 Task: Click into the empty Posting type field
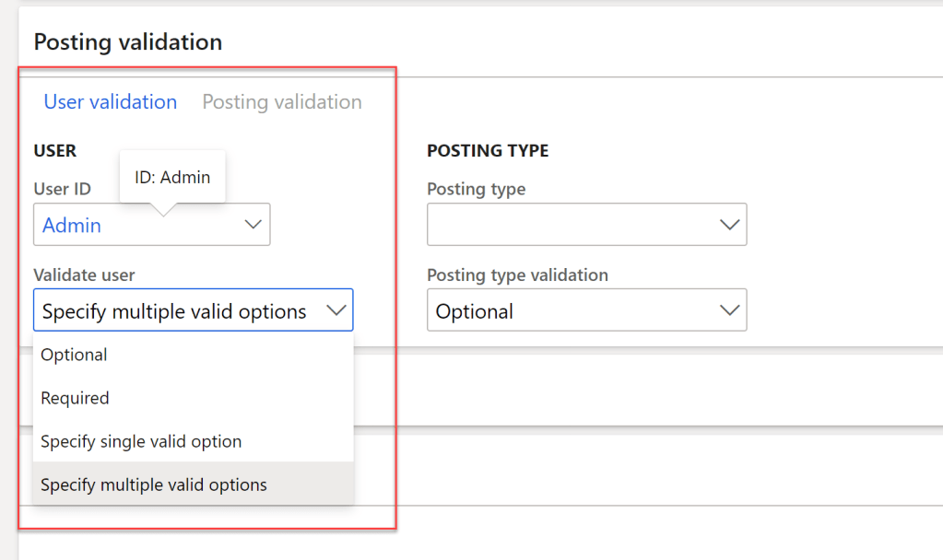point(567,225)
